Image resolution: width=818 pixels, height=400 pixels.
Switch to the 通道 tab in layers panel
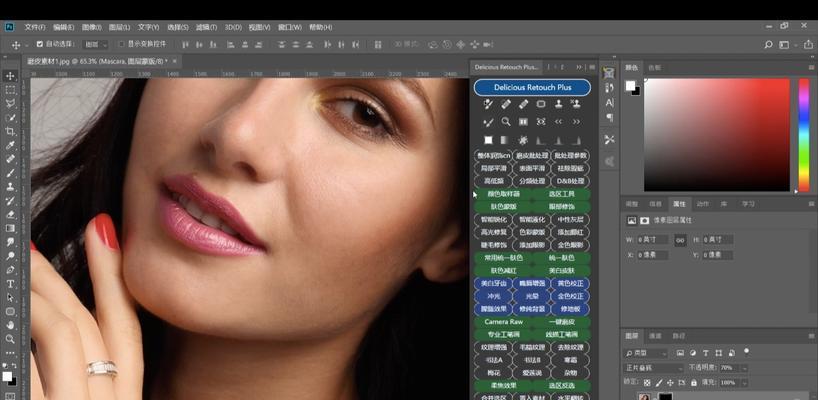655,336
